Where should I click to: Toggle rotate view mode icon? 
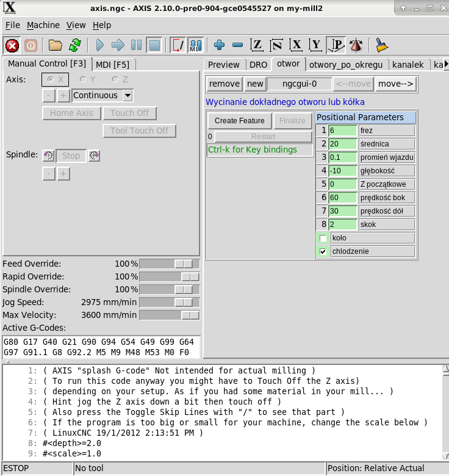tap(356, 46)
